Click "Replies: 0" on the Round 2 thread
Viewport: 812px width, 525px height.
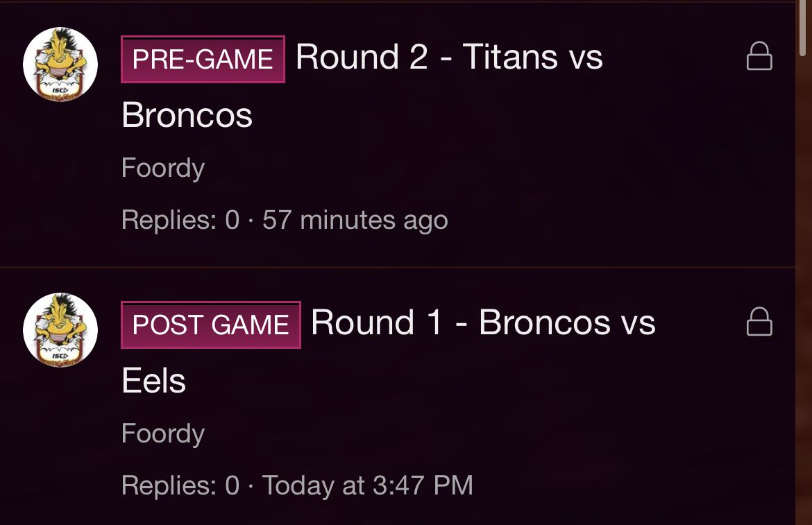pyautogui.click(x=180, y=221)
